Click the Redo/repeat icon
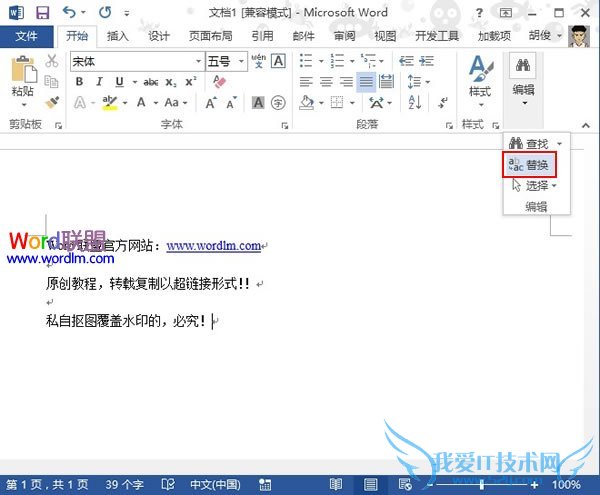This screenshot has height=495, width=600. click(x=105, y=13)
